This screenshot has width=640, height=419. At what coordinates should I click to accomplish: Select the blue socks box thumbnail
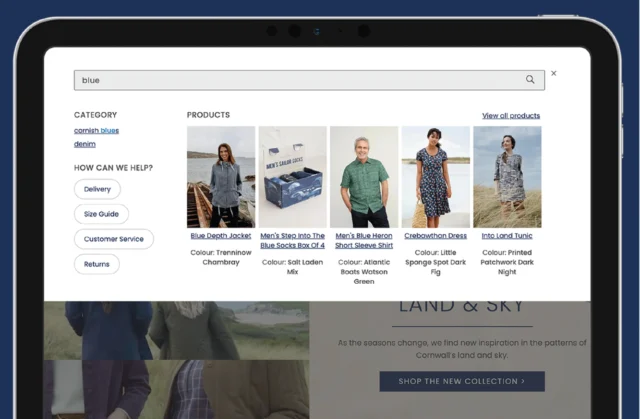point(292,176)
